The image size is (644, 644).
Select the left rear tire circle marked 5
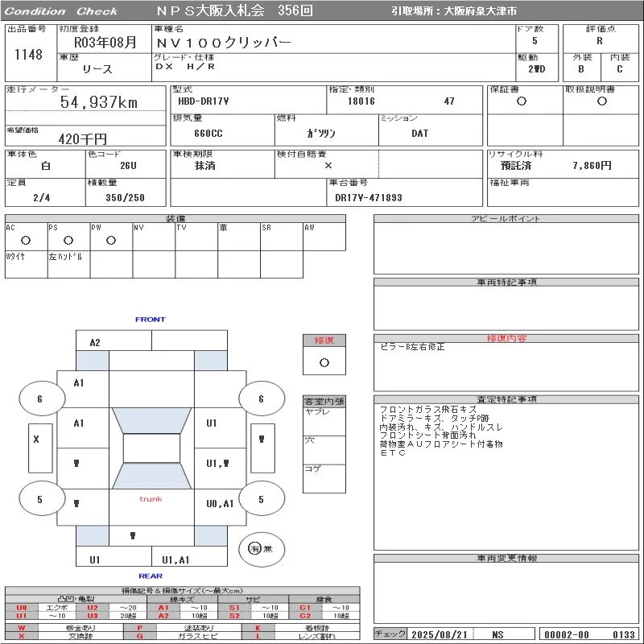pos(39,499)
